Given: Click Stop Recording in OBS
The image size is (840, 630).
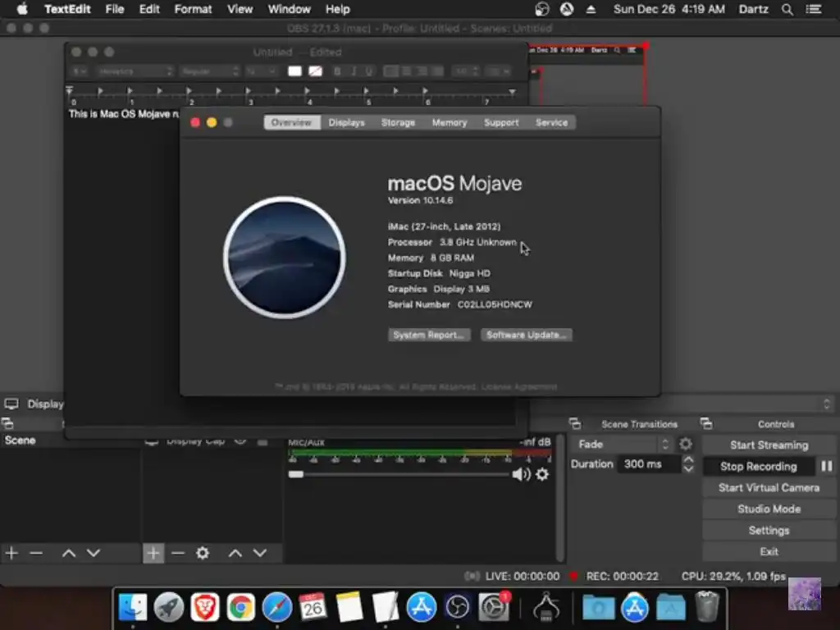Looking at the screenshot, I should click(x=758, y=466).
